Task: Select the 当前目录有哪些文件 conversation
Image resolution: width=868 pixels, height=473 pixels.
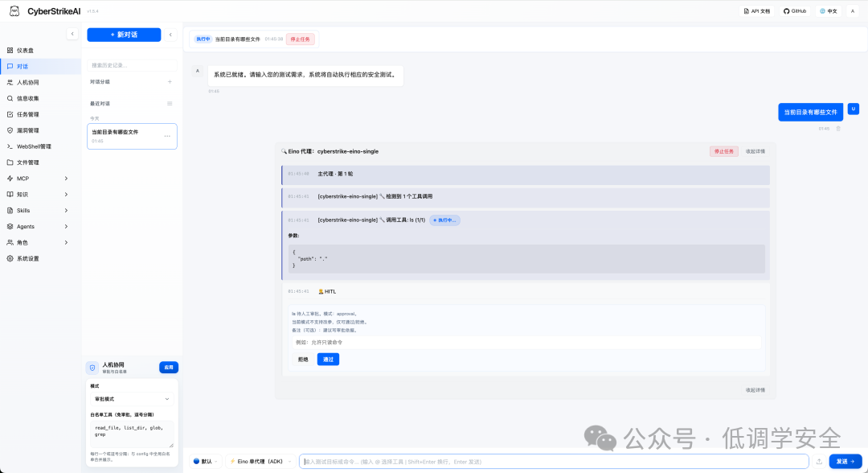Action: (132, 136)
